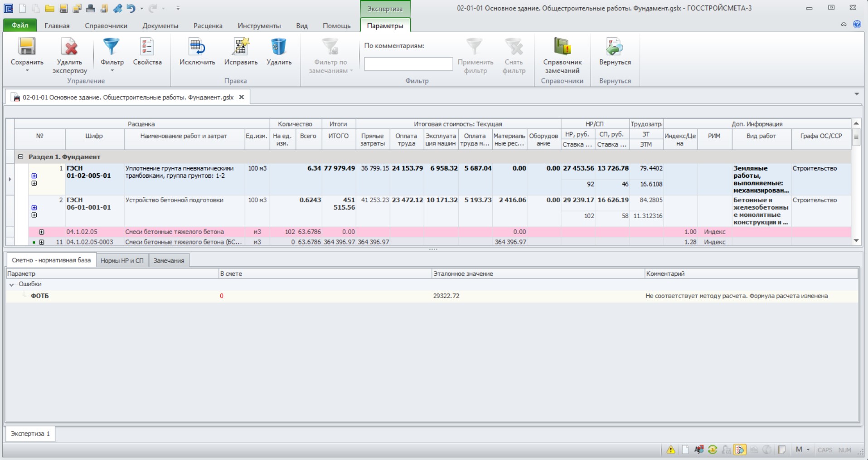Open Справочник замечаний reference book
Viewport: 868px width, 460px height.
click(562, 47)
